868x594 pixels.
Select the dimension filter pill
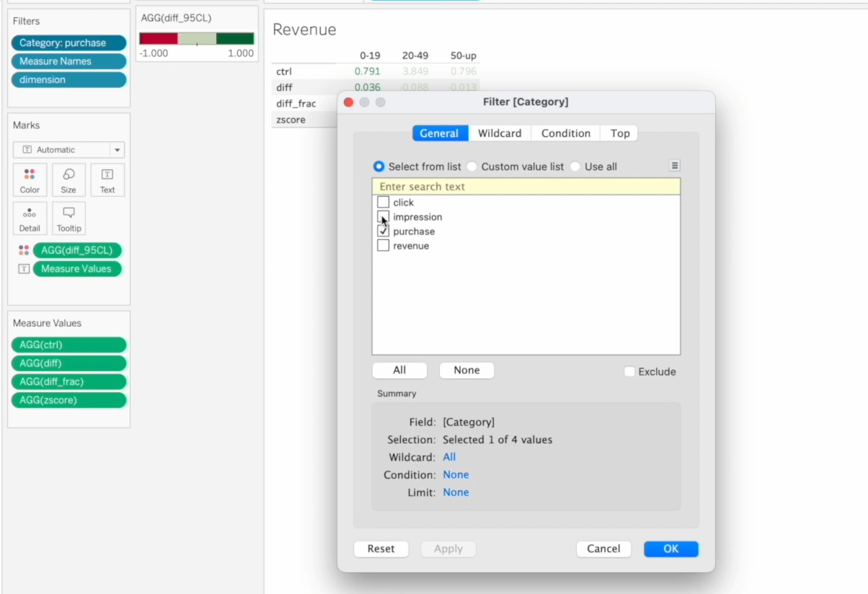click(68, 80)
